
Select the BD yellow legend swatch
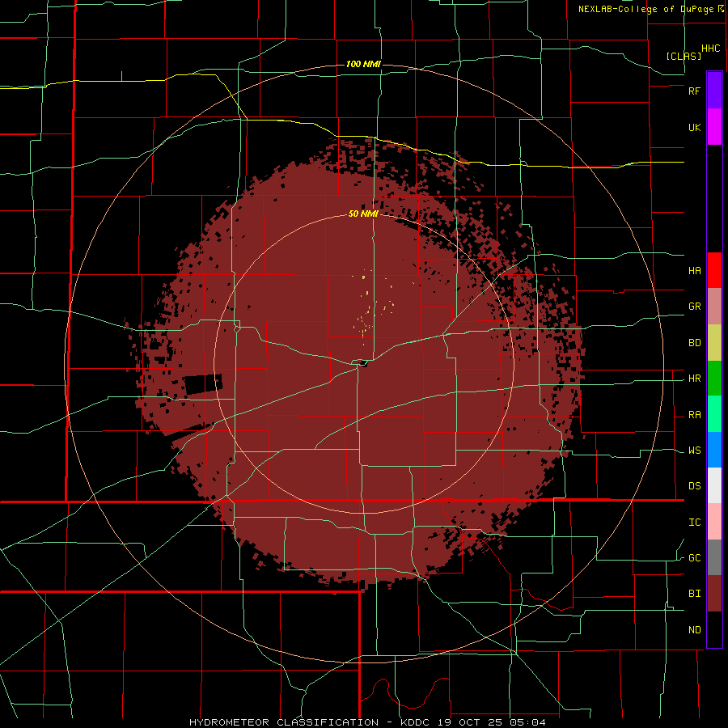pyautogui.click(x=714, y=343)
